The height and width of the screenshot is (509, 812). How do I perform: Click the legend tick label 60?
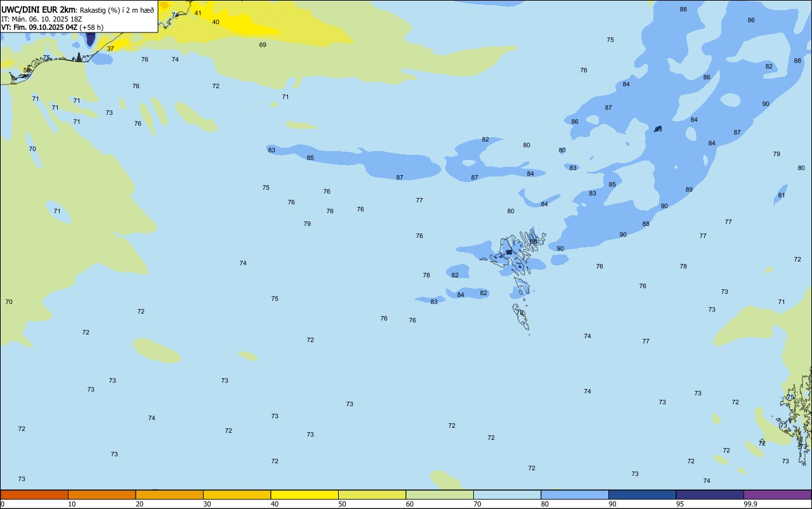[410, 504]
